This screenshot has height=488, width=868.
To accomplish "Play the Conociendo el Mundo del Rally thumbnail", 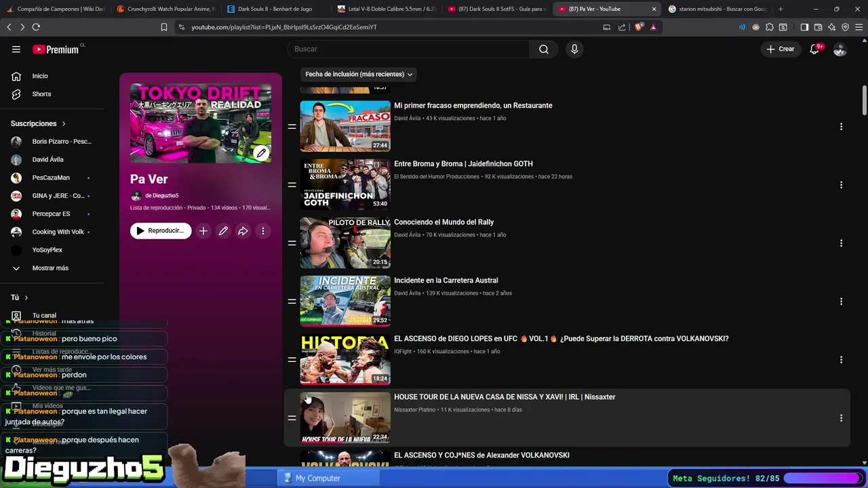I will (x=345, y=243).
